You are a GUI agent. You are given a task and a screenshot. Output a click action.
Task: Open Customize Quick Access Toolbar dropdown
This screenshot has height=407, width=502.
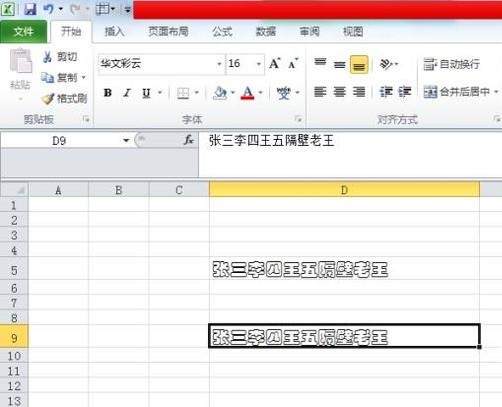[x=127, y=10]
